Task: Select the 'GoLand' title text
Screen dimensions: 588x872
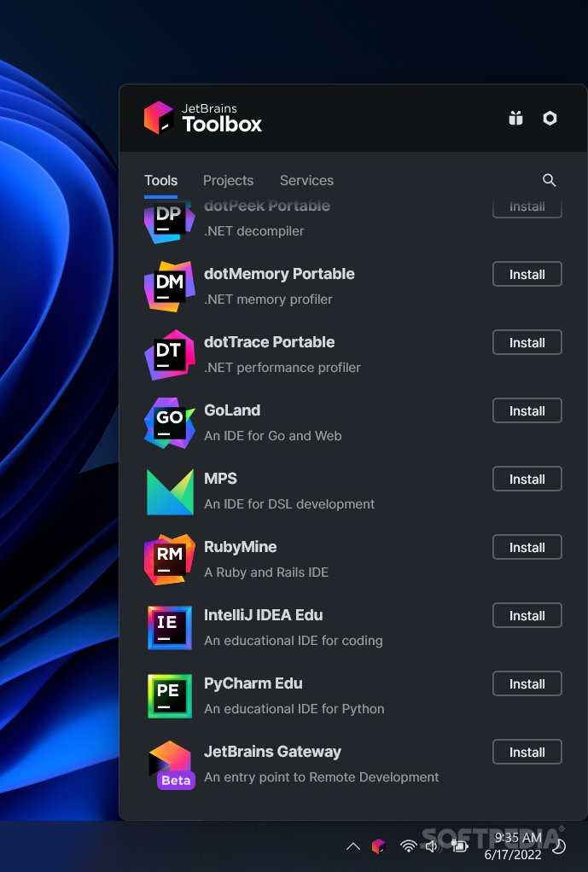Action: [232, 410]
